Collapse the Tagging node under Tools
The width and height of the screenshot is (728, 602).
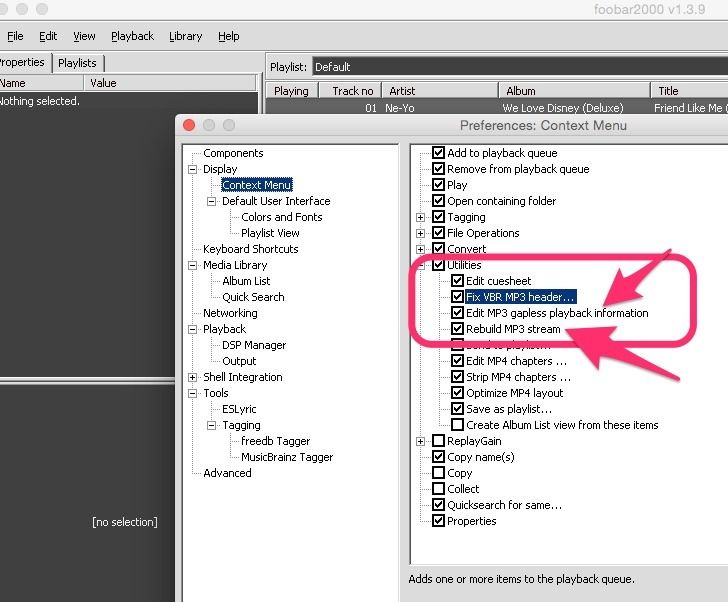pyautogui.click(x=211, y=426)
